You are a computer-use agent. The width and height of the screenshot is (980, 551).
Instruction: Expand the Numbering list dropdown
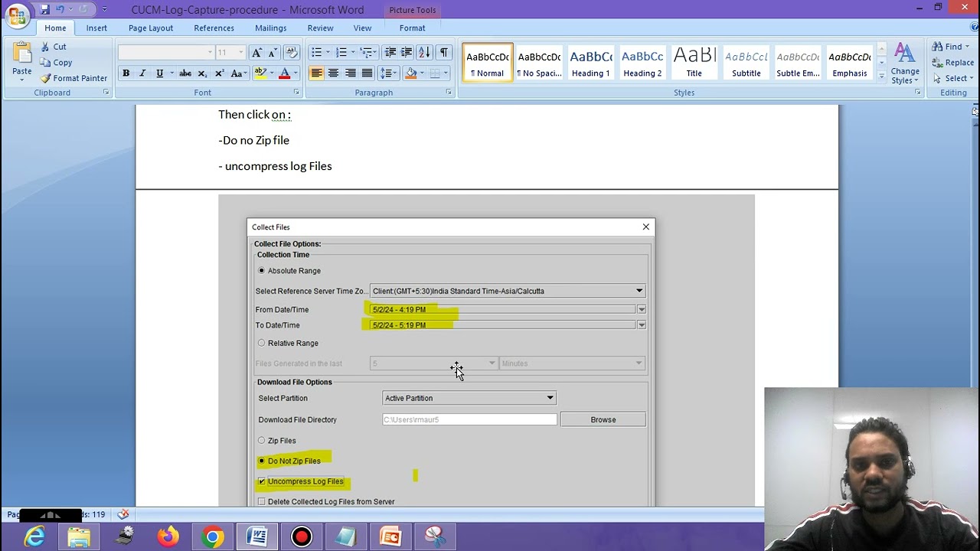[353, 52]
